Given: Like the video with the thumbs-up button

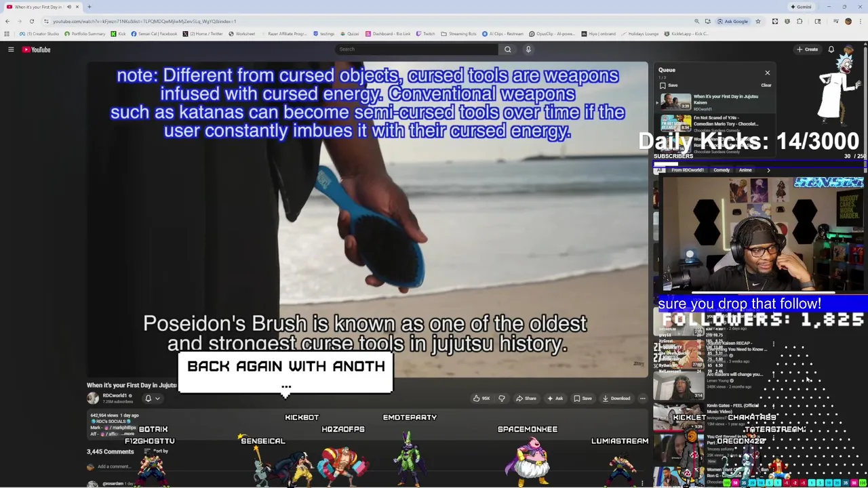Looking at the screenshot, I should [x=482, y=399].
